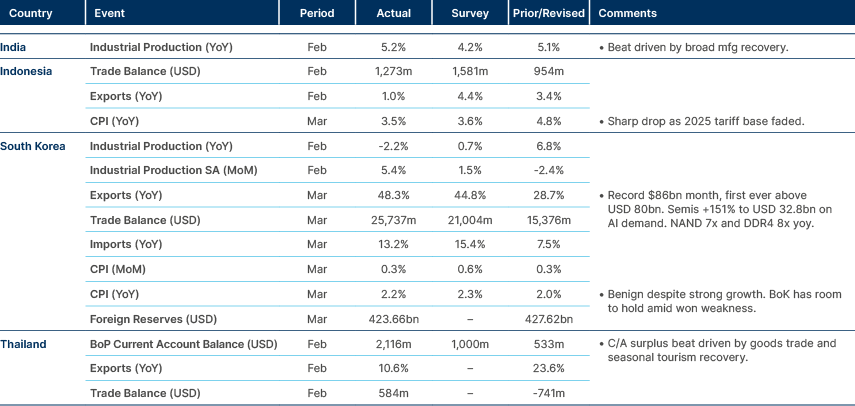The height and width of the screenshot is (406, 855).
Task: Click South Korea CPI (YoY) event
Action: click(x=115, y=295)
